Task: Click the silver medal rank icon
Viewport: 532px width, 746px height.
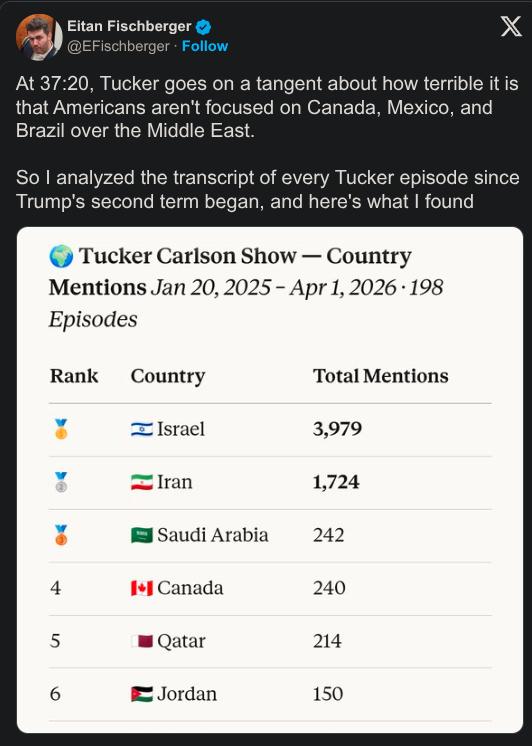Action: [x=61, y=482]
